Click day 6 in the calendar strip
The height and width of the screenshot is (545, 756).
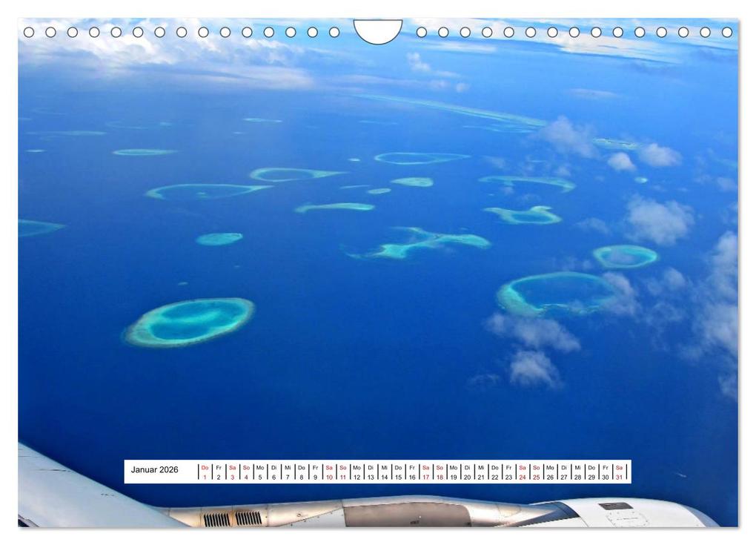click(x=273, y=472)
